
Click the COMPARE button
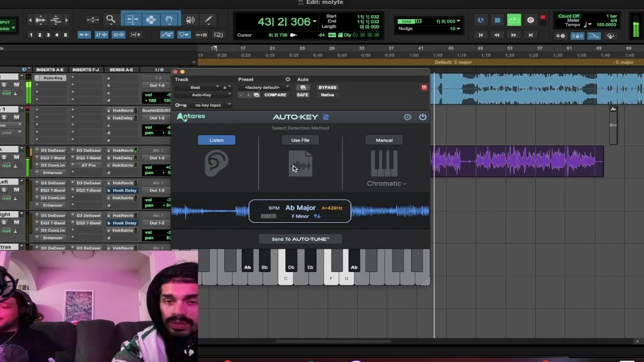click(275, 95)
